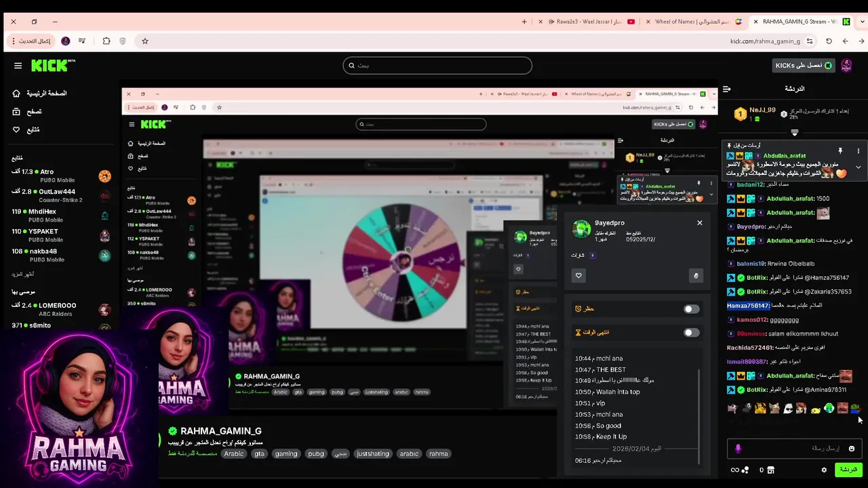Image resolution: width=868 pixels, height=488 pixels.
Task: Open تصفح browse in sidebar
Action: (x=27, y=112)
